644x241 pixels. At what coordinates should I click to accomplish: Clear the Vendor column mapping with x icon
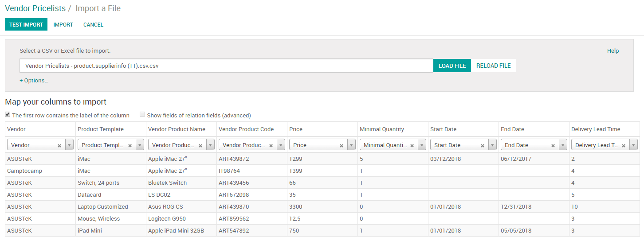59,145
